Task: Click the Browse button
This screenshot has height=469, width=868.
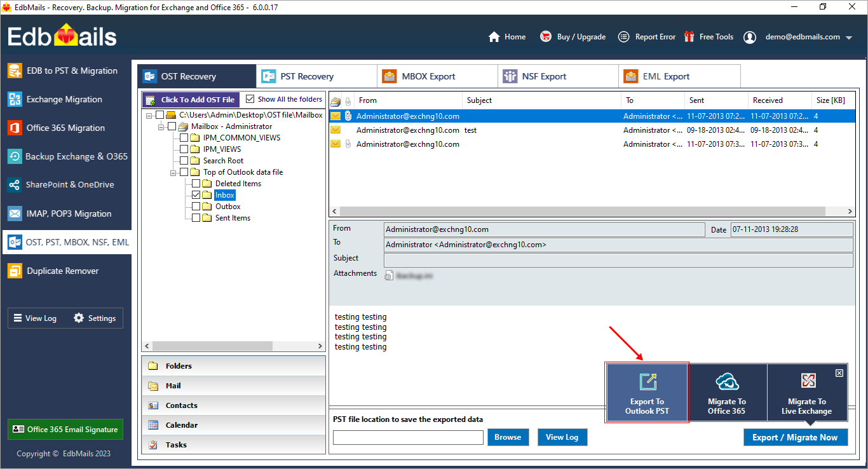Action: 508,437
